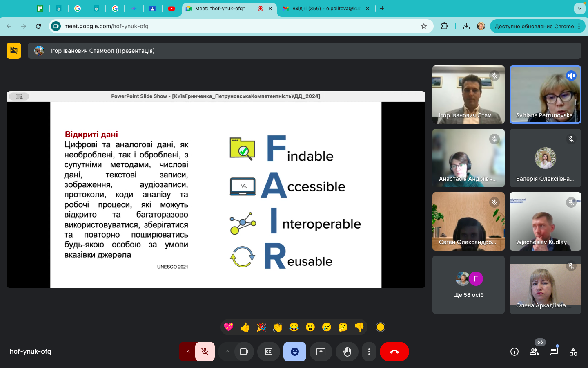Raise hand in the meeting
This screenshot has height=368, width=588.
point(347,352)
